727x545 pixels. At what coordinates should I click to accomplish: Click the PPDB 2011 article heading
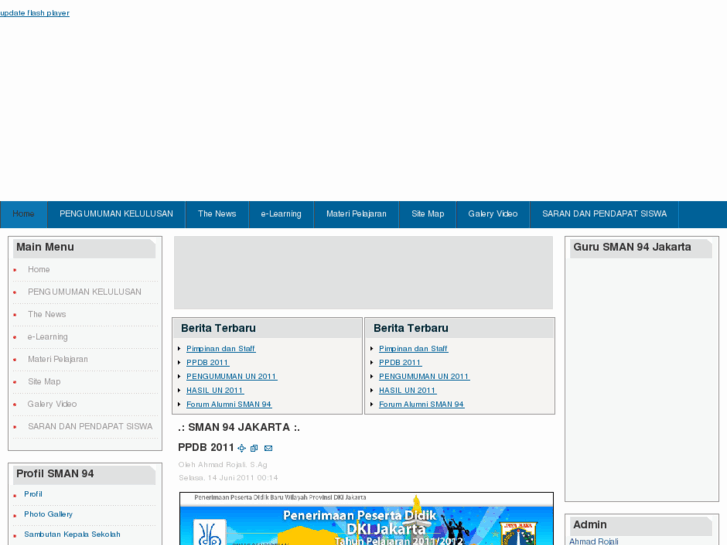pos(206,448)
